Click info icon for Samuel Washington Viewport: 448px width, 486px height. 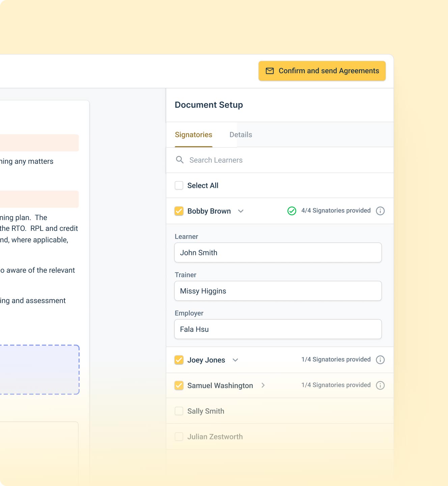point(380,385)
